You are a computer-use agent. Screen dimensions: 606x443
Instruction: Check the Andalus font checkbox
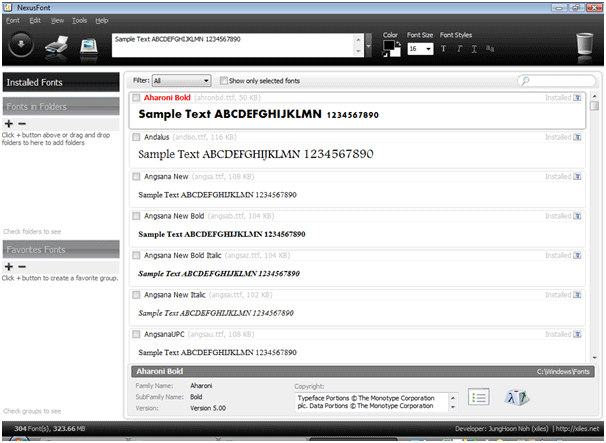coord(136,137)
